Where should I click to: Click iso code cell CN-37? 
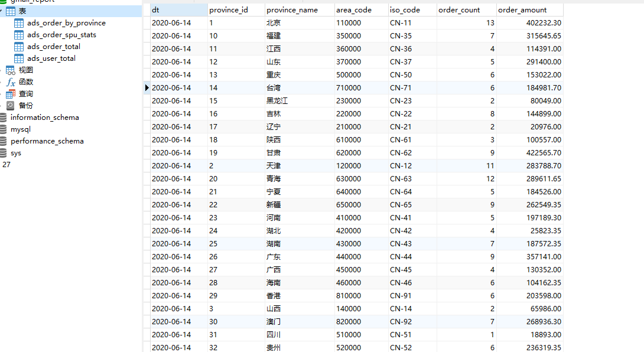412,62
